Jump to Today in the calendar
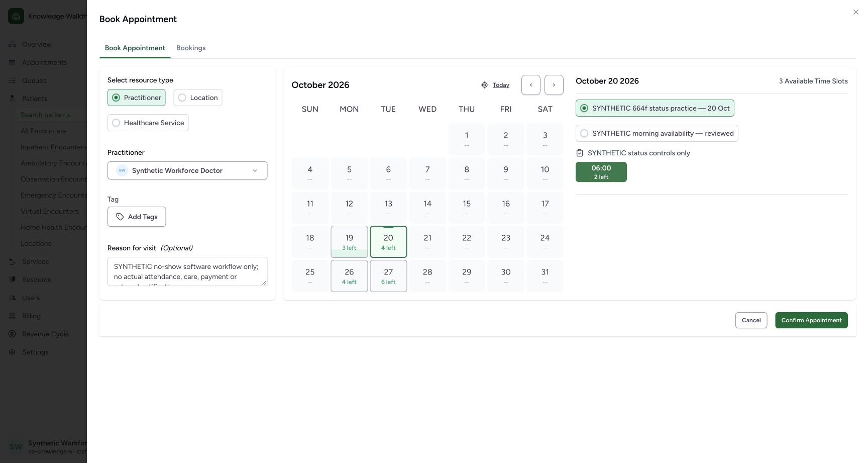 click(x=501, y=85)
